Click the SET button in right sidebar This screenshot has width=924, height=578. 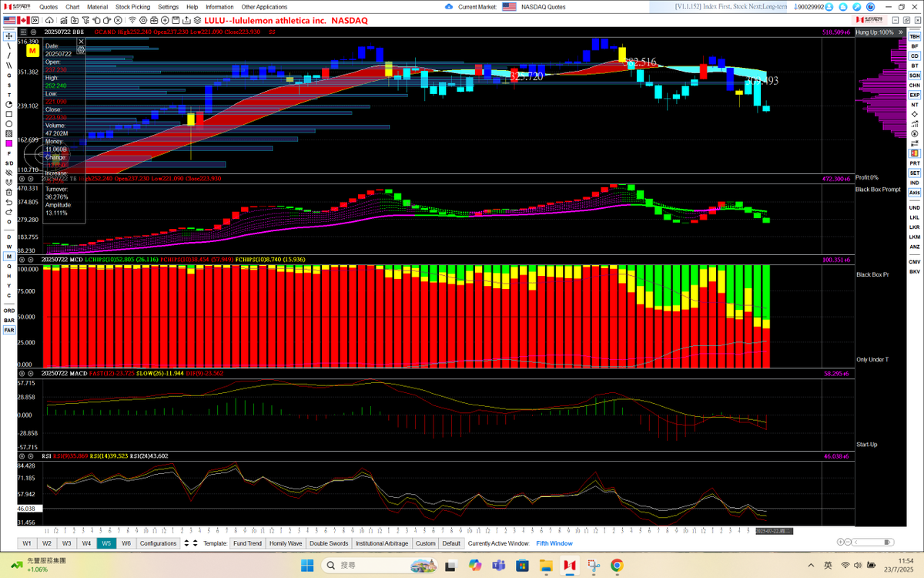click(915, 173)
